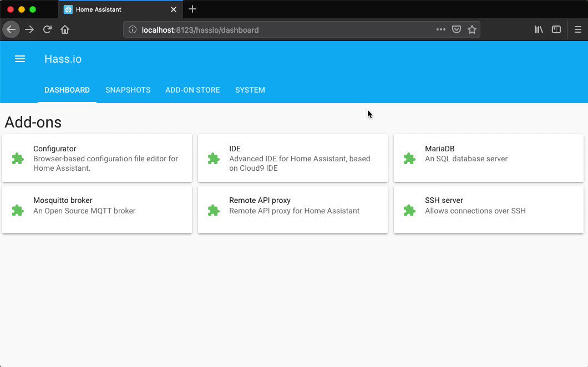
Task: Click the IDE add-on puzzle icon
Action: point(214,159)
